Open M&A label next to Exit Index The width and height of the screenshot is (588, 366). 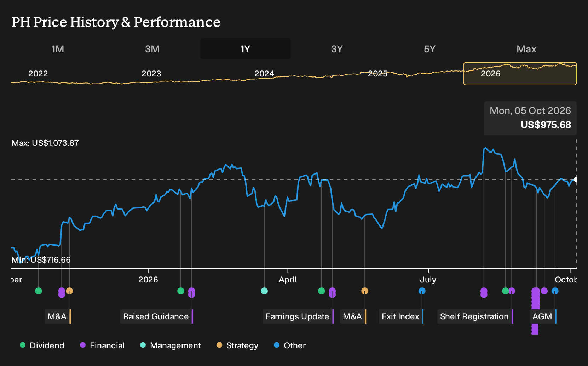(x=353, y=316)
